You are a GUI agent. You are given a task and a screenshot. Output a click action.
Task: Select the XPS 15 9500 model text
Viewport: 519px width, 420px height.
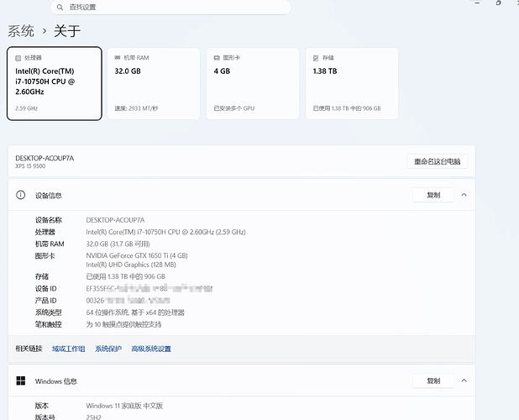point(30,166)
